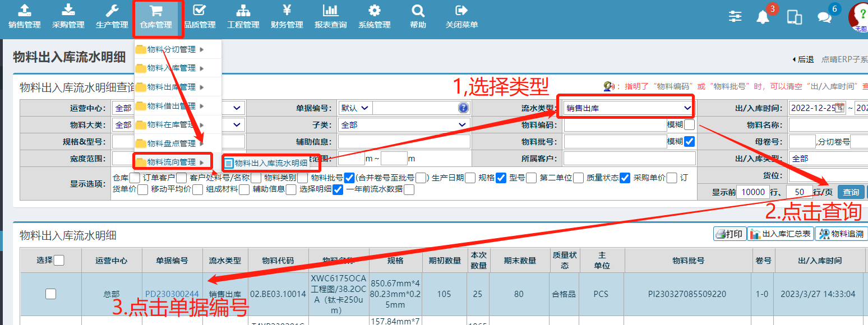
Task: Uncheck the 质量状态 display option
Action: pyautogui.click(x=625, y=178)
